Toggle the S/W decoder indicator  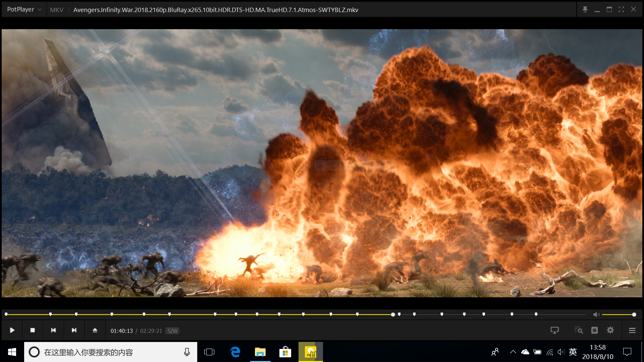pyautogui.click(x=172, y=331)
